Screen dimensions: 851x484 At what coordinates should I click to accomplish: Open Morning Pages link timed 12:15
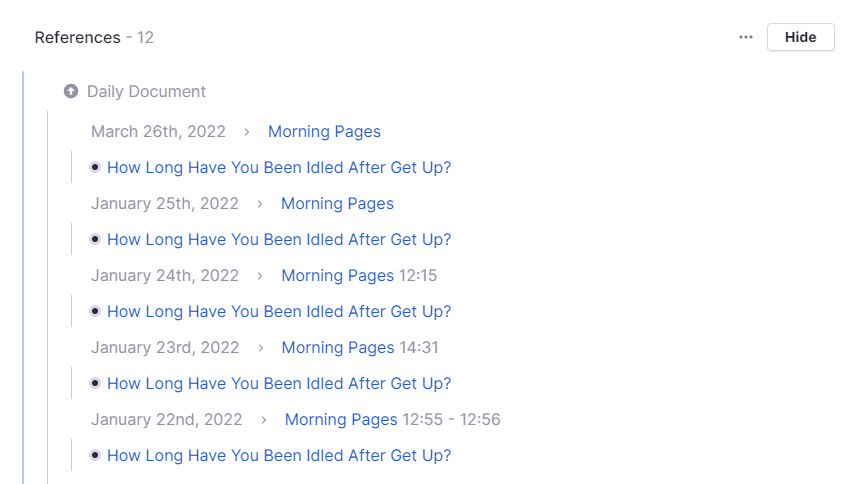tap(337, 275)
